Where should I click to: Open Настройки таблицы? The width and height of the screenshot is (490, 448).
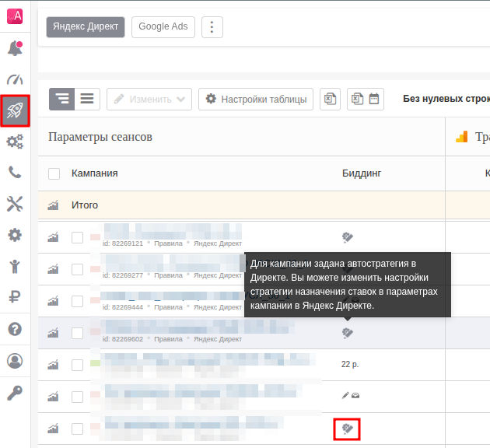[x=257, y=99]
